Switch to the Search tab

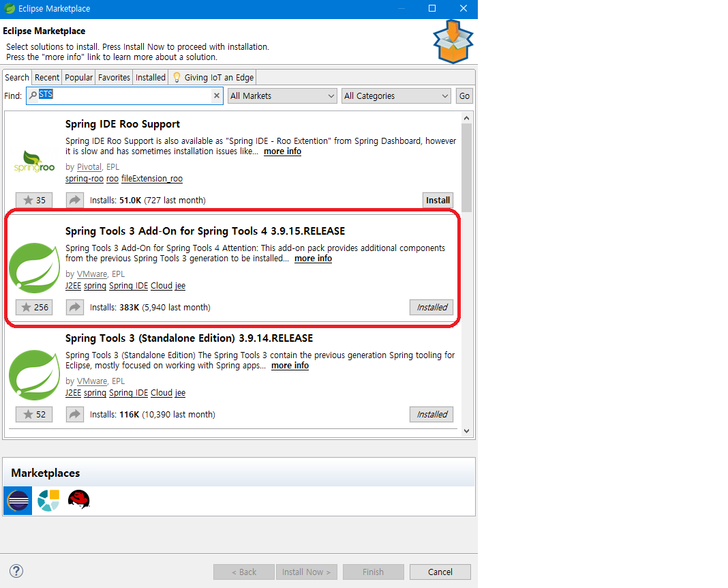coord(17,78)
